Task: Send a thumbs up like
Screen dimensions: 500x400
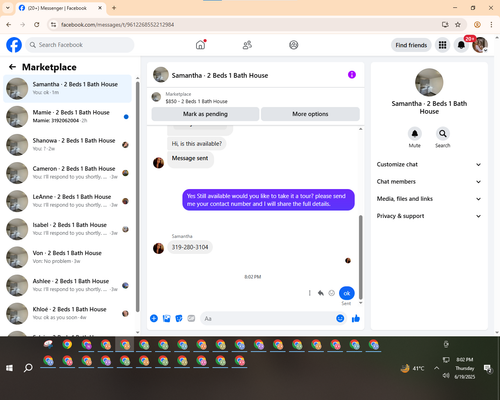Action: 356,318
